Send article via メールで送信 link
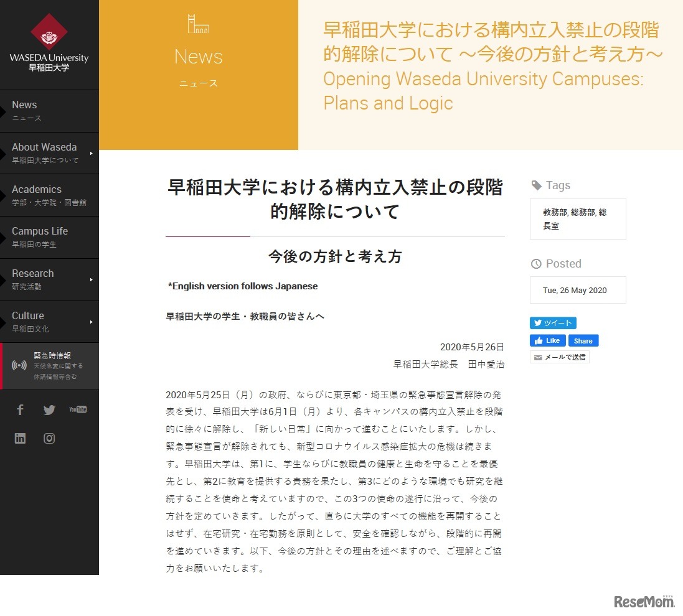 tap(559, 357)
